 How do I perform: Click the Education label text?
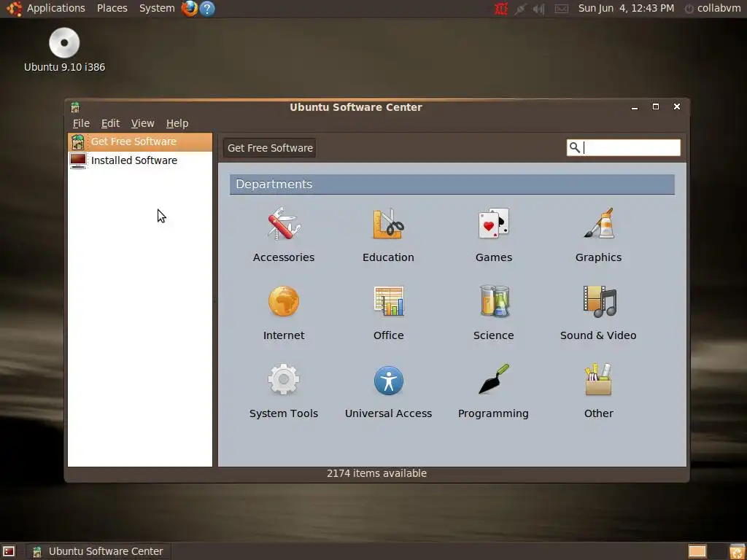pos(388,257)
